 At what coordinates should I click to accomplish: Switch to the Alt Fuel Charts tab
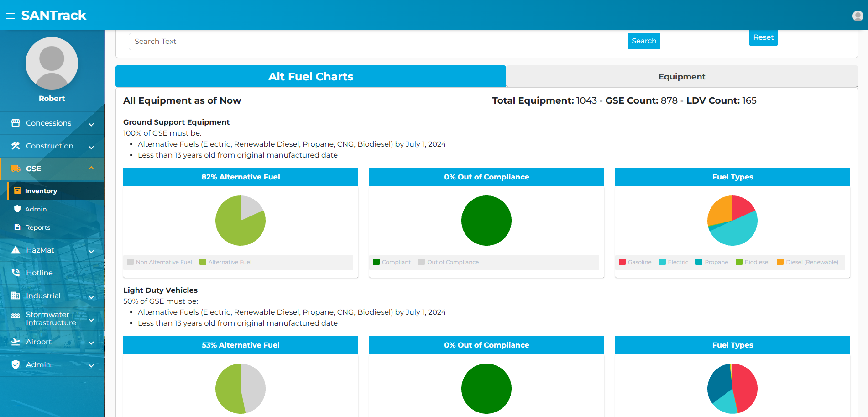pyautogui.click(x=311, y=76)
